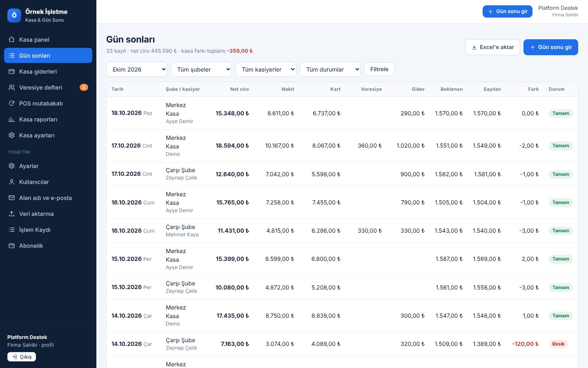This screenshot has width=588, height=368.
Task: Click the orange 2 badge on Veresiye defteri
Action: coord(84,87)
